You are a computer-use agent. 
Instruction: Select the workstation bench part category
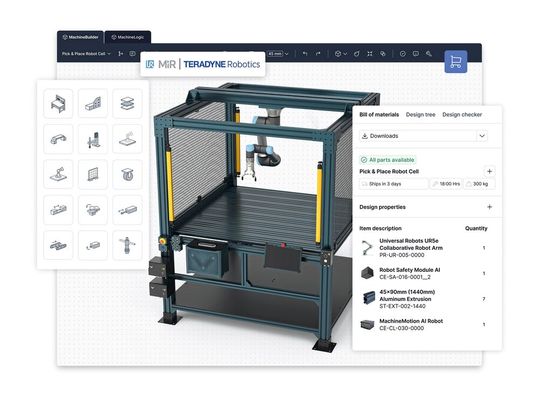58,104
